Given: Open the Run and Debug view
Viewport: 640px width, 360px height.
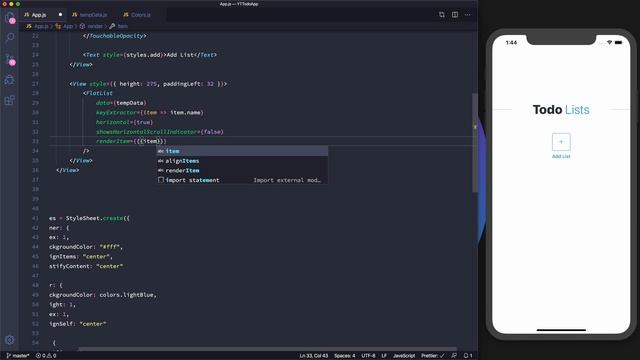Looking at the screenshot, I should pyautogui.click(x=9, y=80).
